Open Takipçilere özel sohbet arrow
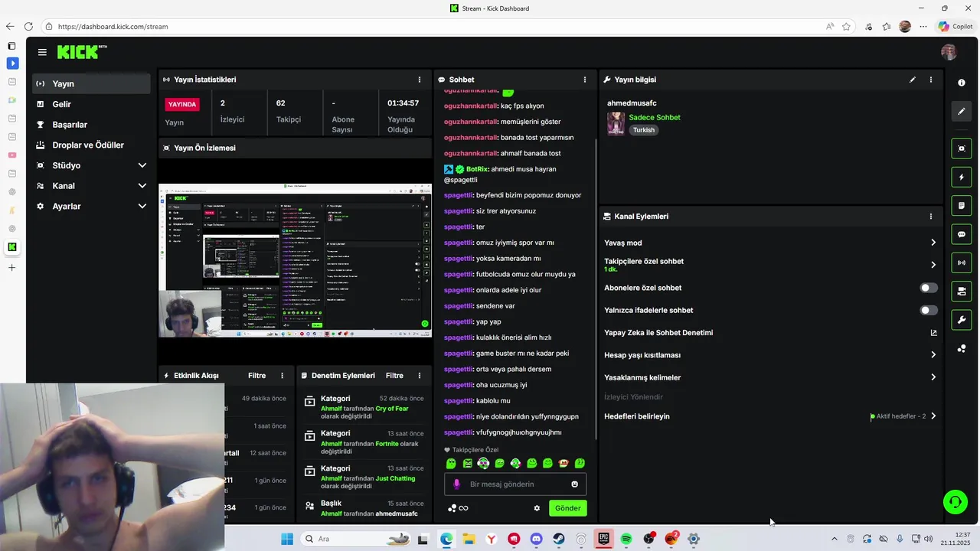 [x=933, y=265]
